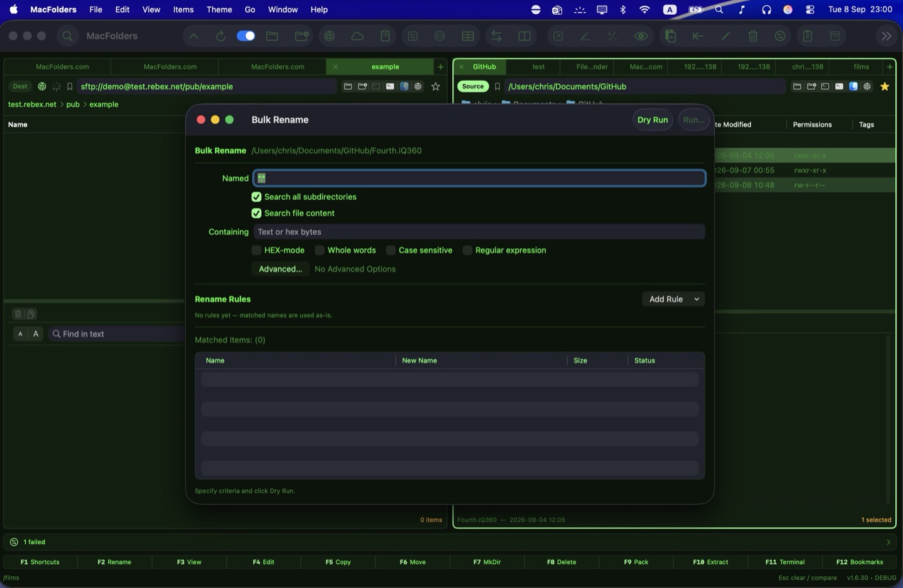Go up one folder with the caret icon
The width and height of the screenshot is (903, 588).
193,36
